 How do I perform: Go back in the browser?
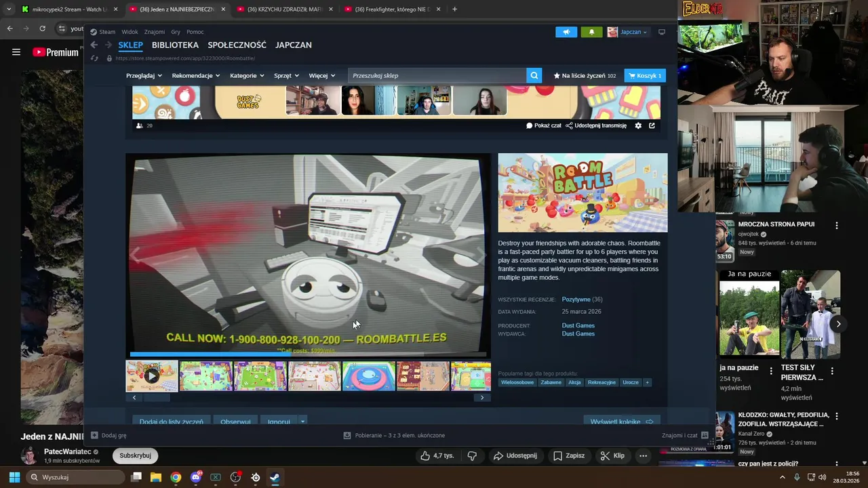coord(9,28)
